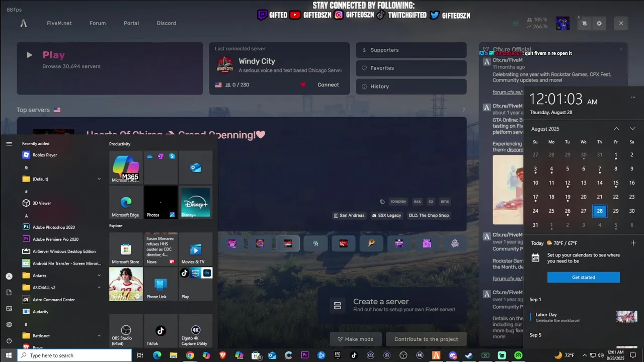Open the TikTok tile in Start menu

tap(161, 331)
